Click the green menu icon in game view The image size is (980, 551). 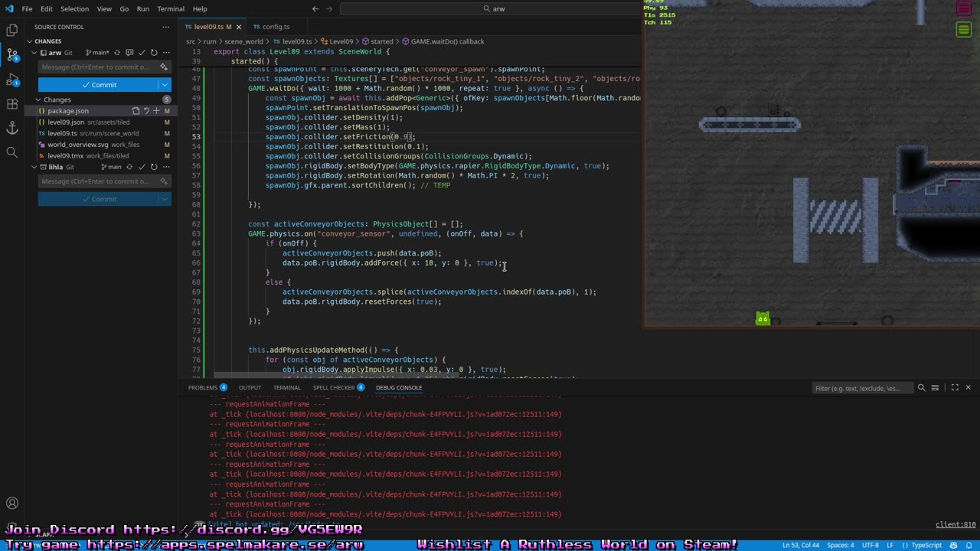(x=964, y=30)
